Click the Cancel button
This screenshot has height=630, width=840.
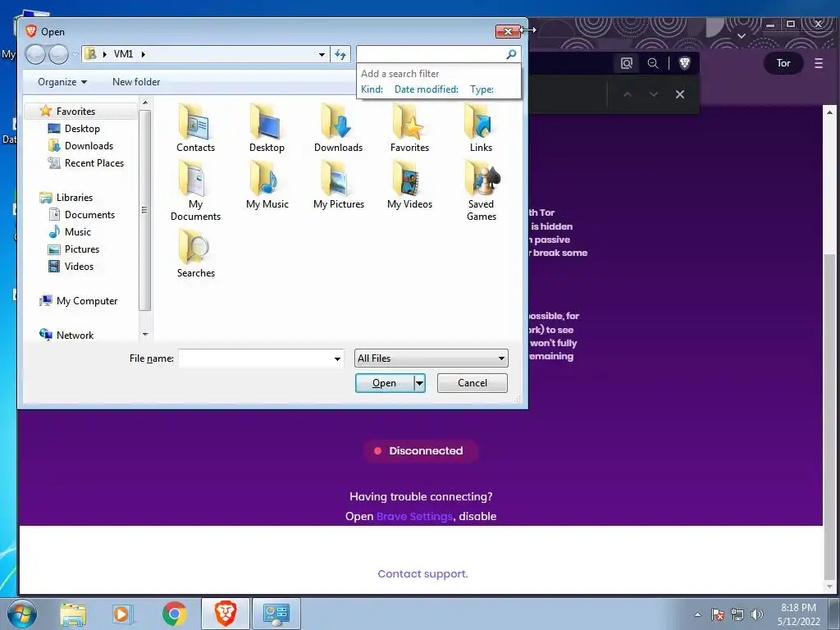point(472,383)
